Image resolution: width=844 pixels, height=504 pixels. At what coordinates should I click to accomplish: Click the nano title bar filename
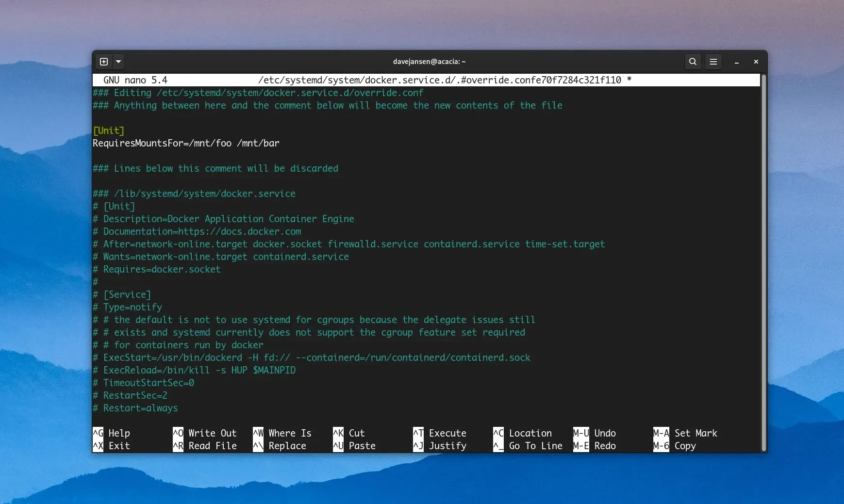[x=439, y=80]
